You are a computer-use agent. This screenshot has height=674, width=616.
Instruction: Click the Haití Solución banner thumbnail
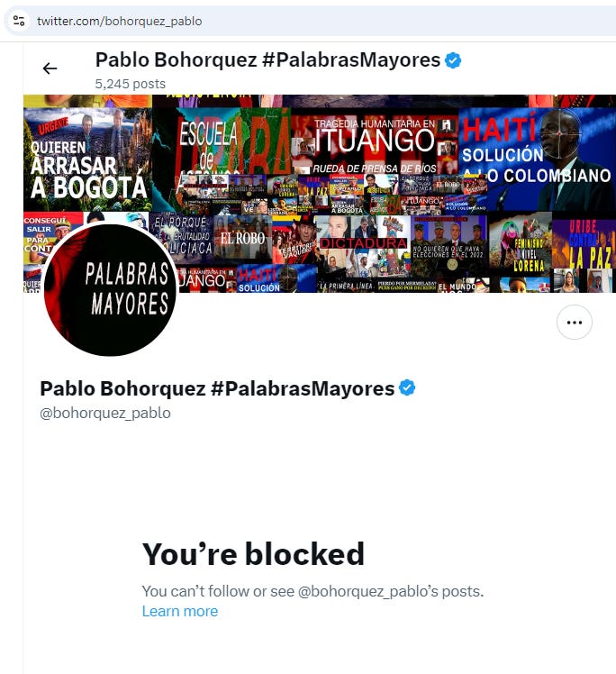coord(537,159)
